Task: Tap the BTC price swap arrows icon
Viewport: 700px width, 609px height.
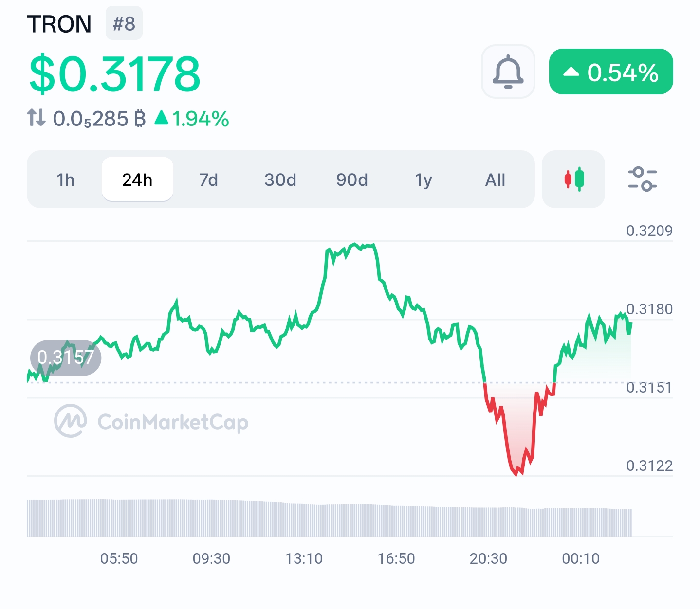Action: click(36, 118)
